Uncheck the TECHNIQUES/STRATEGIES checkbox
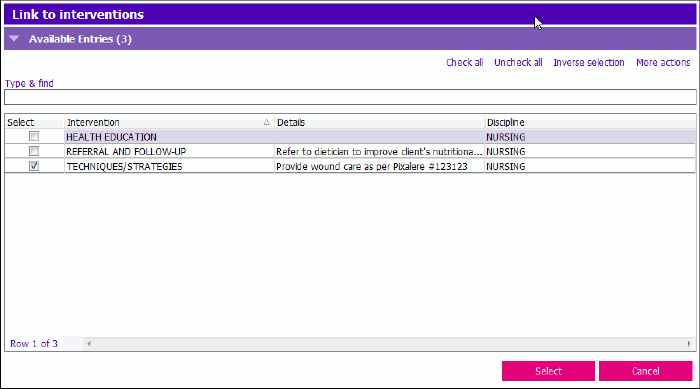Image resolution: width=700 pixels, height=389 pixels. [34, 166]
